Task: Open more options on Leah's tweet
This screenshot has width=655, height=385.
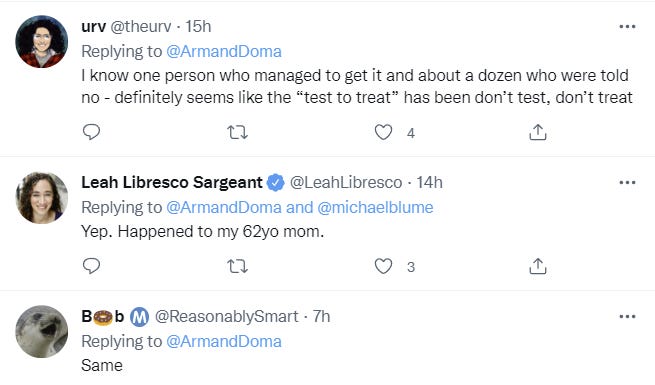Action: (627, 182)
